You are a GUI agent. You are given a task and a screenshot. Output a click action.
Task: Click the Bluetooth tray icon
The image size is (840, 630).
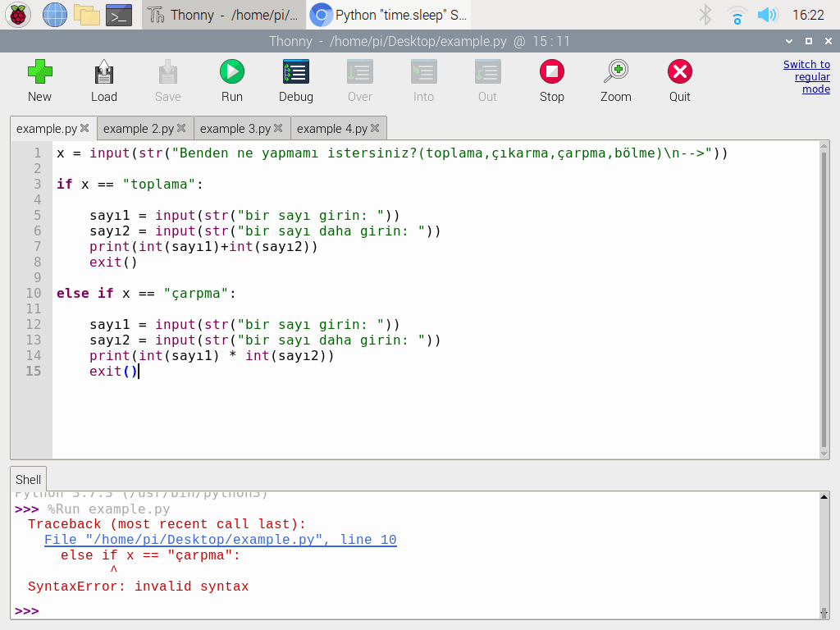pos(705,15)
